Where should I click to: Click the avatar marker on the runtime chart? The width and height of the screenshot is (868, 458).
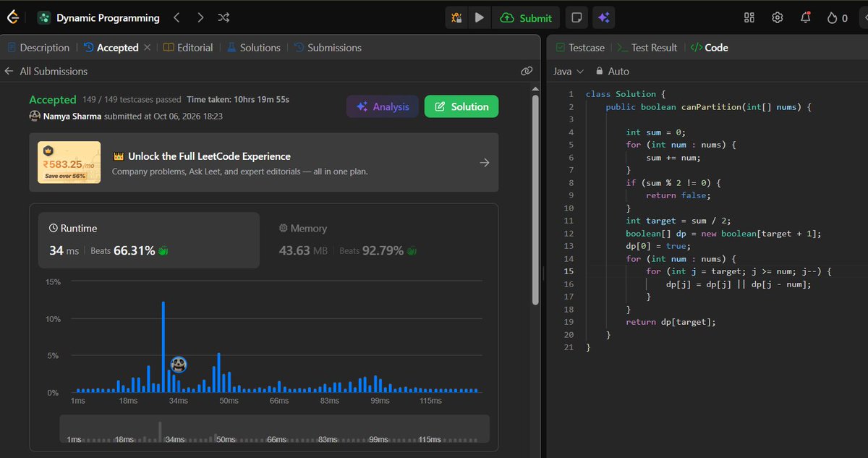179,365
